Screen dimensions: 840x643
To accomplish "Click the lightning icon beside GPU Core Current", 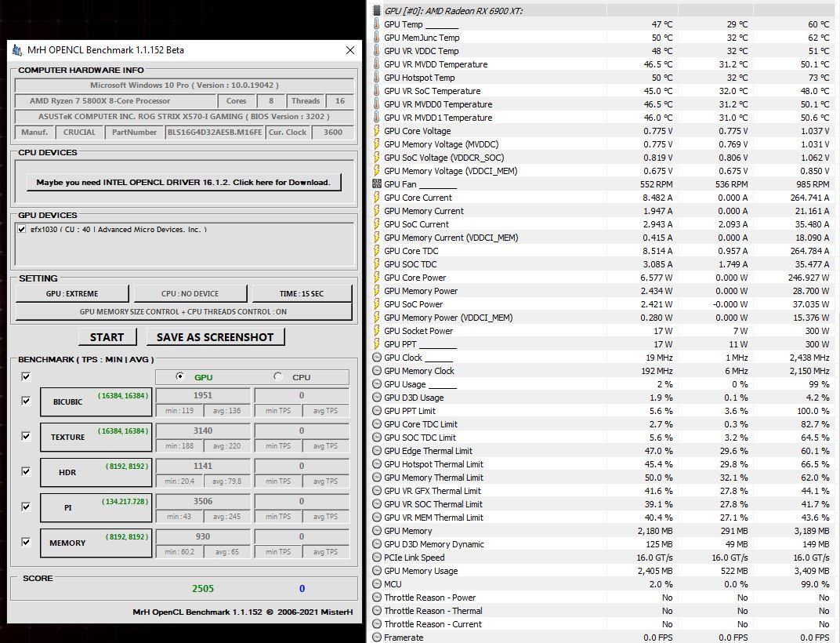I will pyautogui.click(x=377, y=198).
